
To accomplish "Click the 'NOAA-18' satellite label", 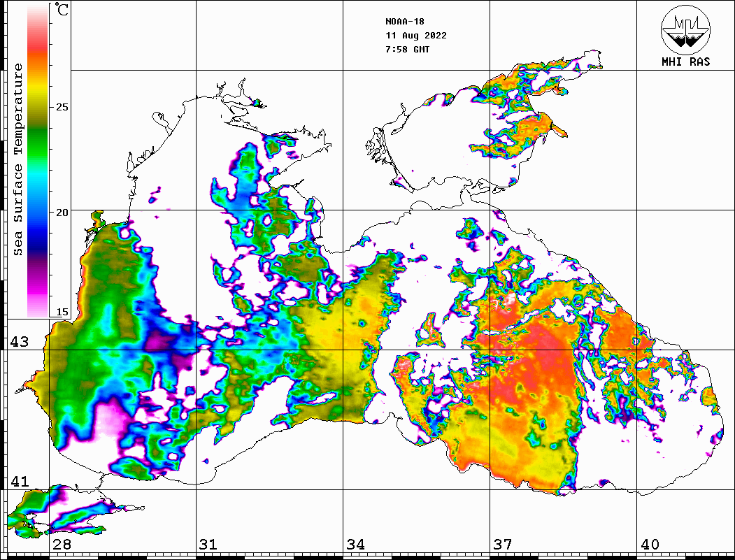I will 404,22.
